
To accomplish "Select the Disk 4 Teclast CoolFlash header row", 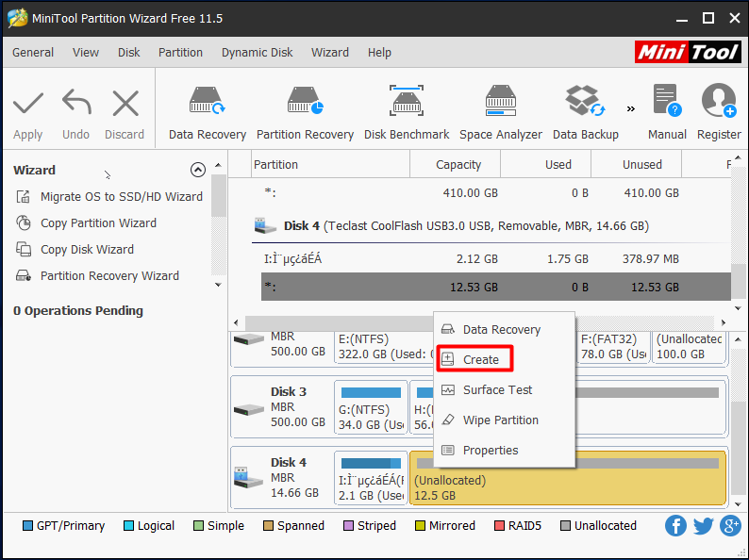I will pyautogui.click(x=492, y=226).
